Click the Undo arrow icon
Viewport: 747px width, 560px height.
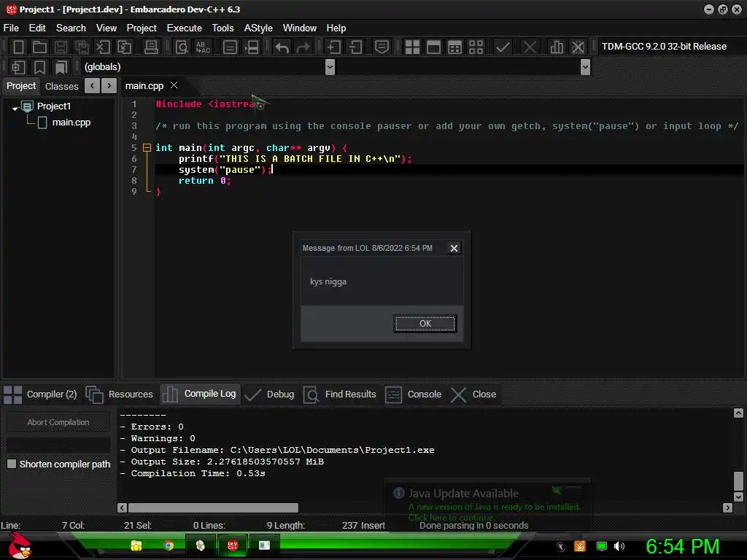tap(282, 47)
